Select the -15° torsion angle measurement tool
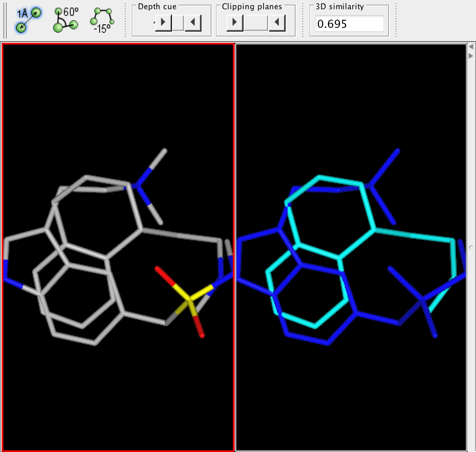 click(x=103, y=20)
